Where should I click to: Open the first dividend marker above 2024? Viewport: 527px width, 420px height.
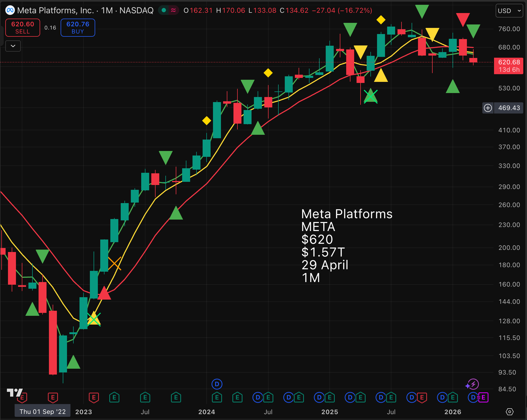point(217,384)
